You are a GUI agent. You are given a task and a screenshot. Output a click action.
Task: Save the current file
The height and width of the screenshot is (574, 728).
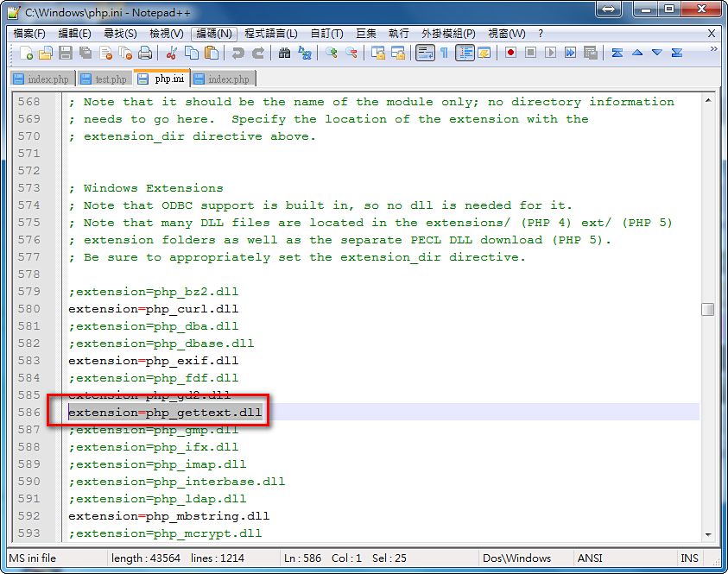(x=66, y=53)
